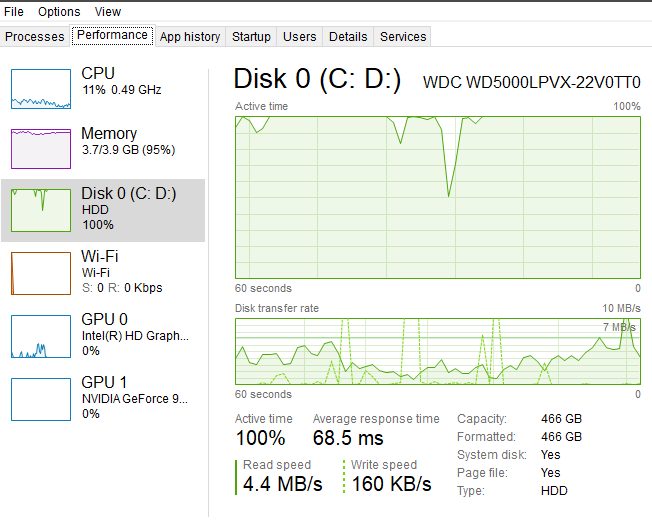Click the Write speed value

[393, 484]
